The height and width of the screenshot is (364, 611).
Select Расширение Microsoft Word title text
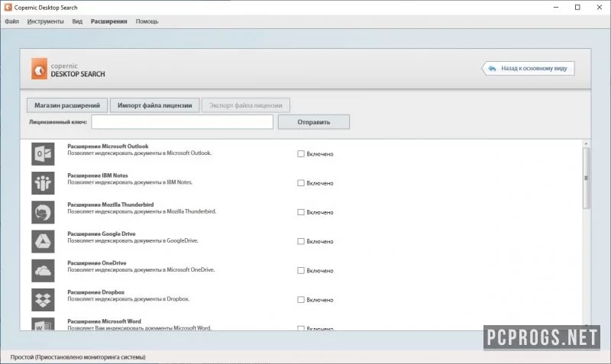105,321
